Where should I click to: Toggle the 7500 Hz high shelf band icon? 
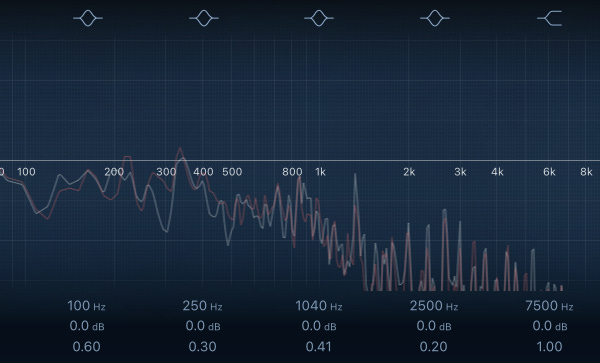tap(550, 18)
